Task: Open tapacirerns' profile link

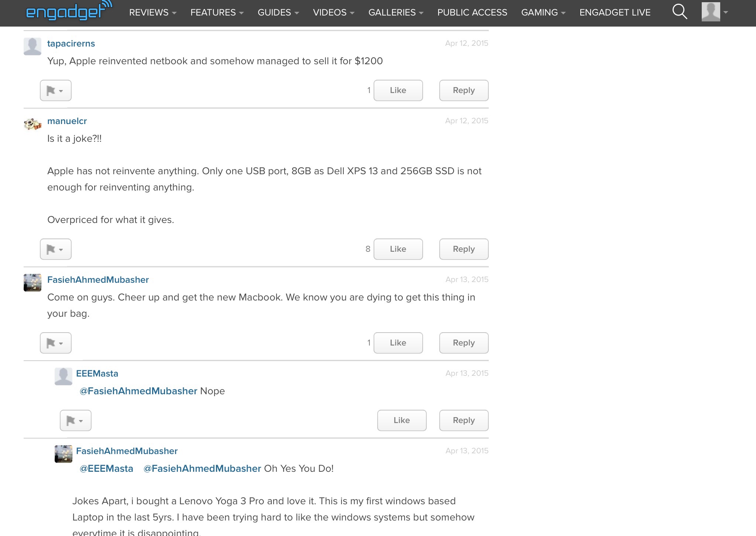Action: (71, 44)
